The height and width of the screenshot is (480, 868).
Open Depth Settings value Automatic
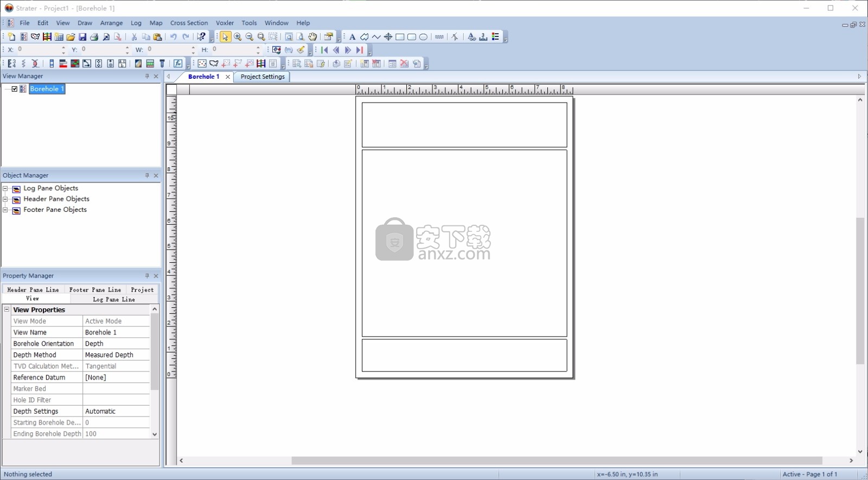point(116,412)
